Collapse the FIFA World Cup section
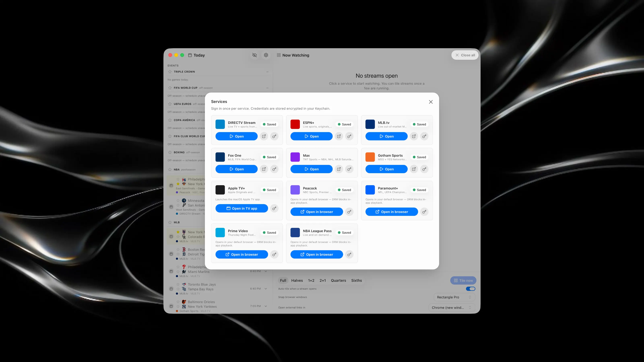The height and width of the screenshot is (362, 644). coord(267,88)
